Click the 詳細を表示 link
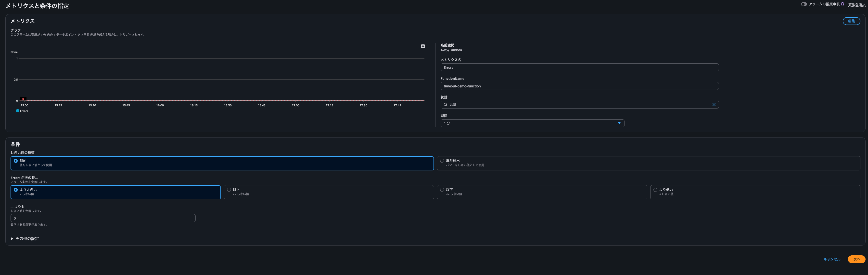Viewport: 868px width, 275px height. 856,4
